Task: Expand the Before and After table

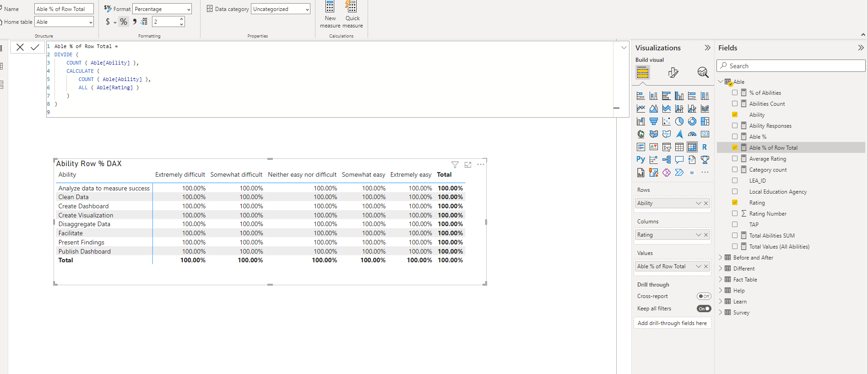Action: click(721, 257)
